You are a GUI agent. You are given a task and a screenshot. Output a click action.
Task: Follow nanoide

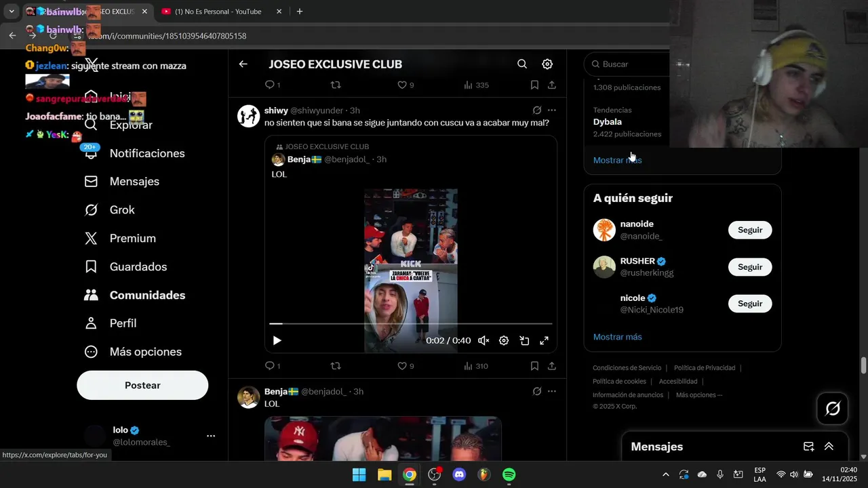tap(750, 230)
